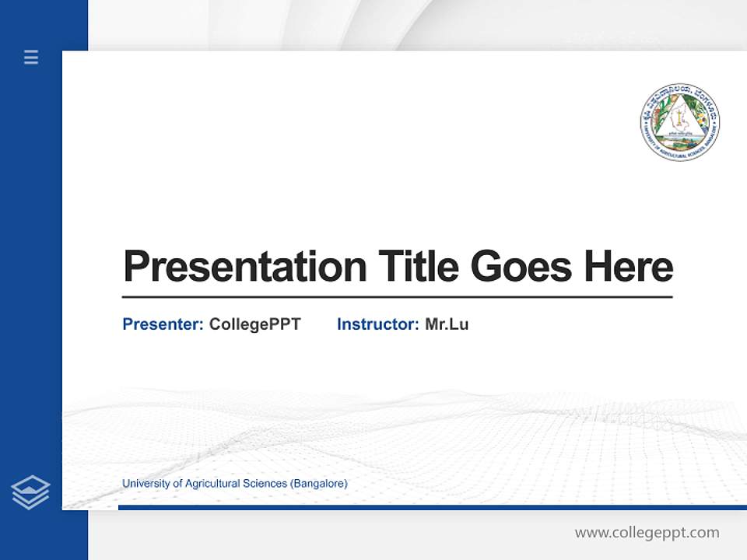Click the University of Agricultural Sciences (Bangalore) text
This screenshot has height=560, width=747.
tap(234, 483)
